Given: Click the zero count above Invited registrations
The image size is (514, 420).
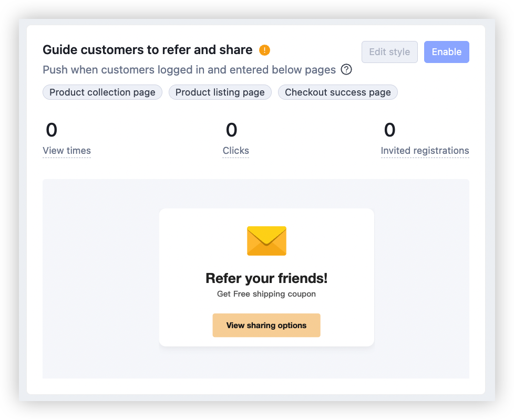Looking at the screenshot, I should [x=390, y=130].
